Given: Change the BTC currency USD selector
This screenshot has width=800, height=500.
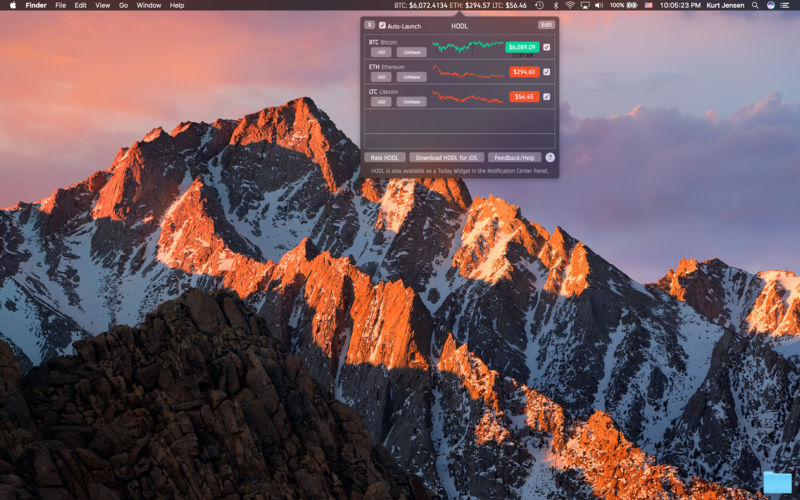Looking at the screenshot, I should click(381, 52).
